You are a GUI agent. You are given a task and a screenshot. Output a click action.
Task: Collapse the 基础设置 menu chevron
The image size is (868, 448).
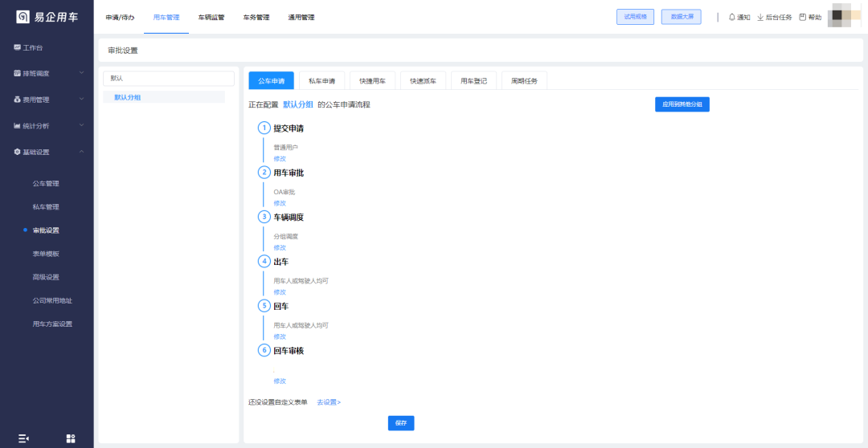[81, 152]
